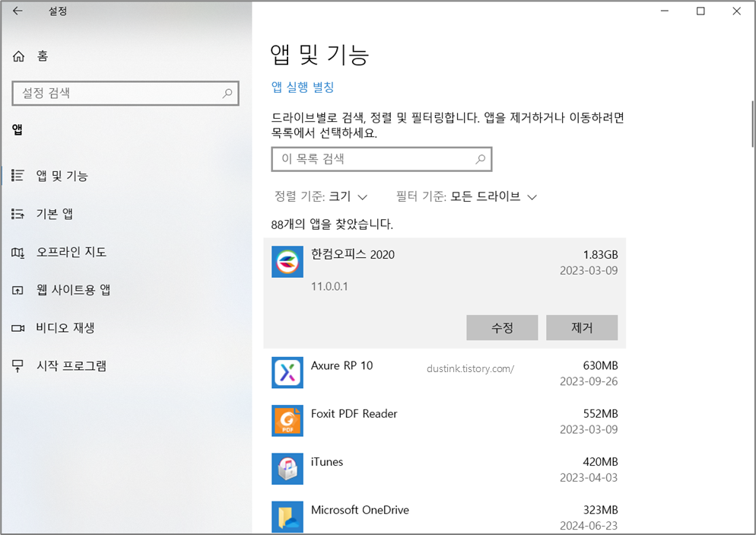Screen dimensions: 756x535
Task: Click the magnifier in 설정 검색 box
Action: coord(227,93)
